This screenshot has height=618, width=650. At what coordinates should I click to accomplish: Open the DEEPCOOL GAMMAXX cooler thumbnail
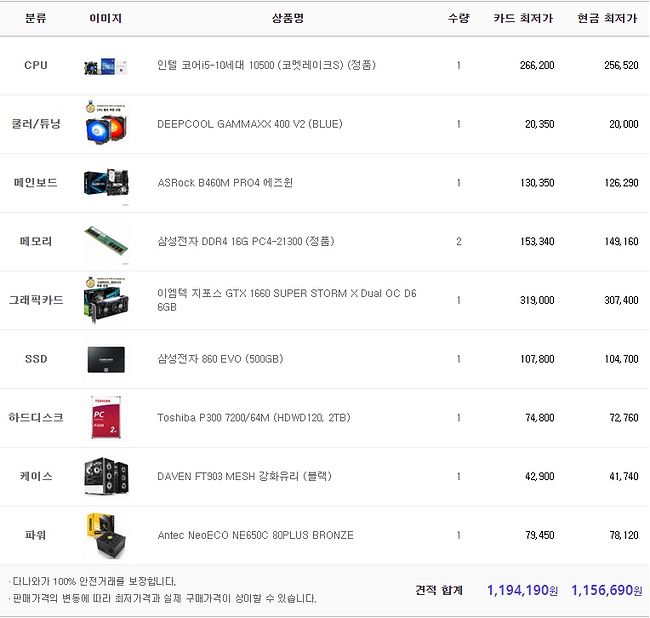coord(106,123)
